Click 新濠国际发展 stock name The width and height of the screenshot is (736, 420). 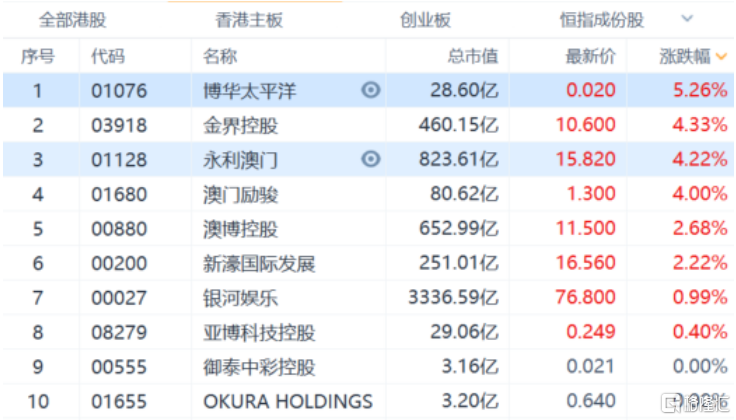[x=258, y=263]
